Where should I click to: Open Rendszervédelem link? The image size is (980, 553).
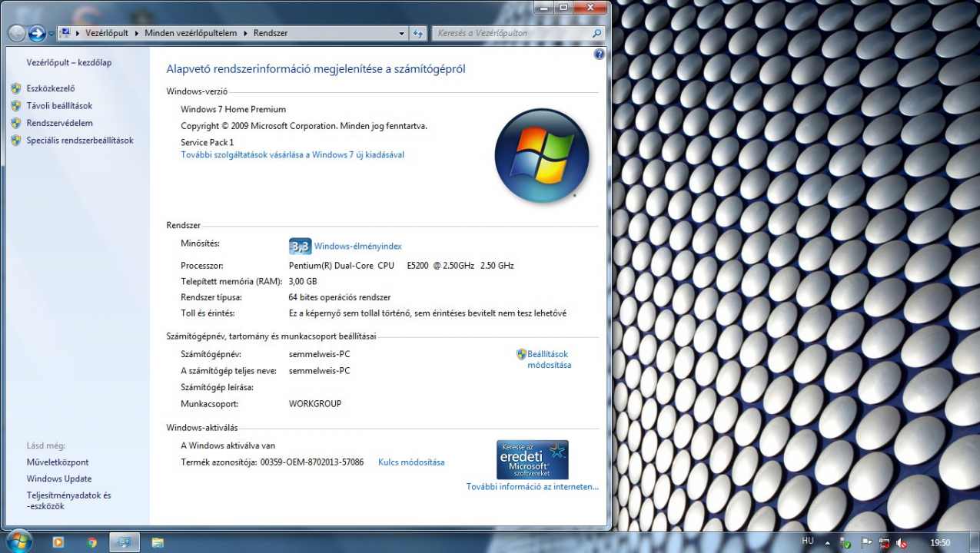pyautogui.click(x=60, y=123)
